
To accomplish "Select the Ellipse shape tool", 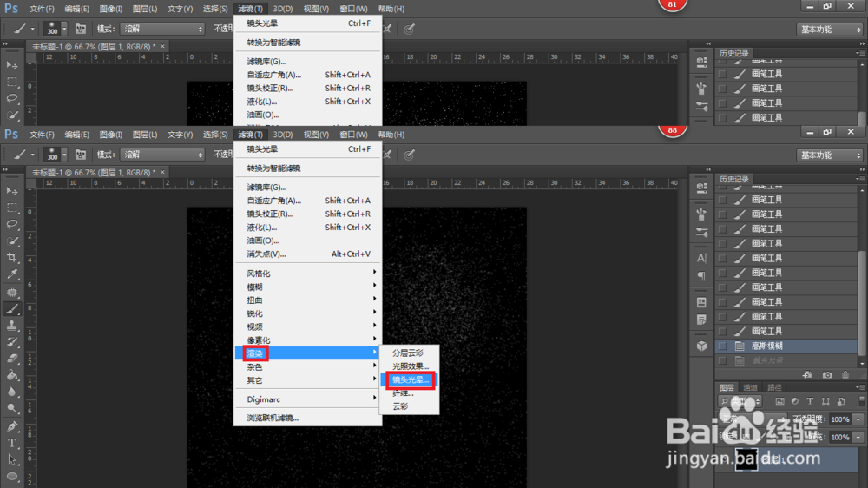I will coord(12,477).
